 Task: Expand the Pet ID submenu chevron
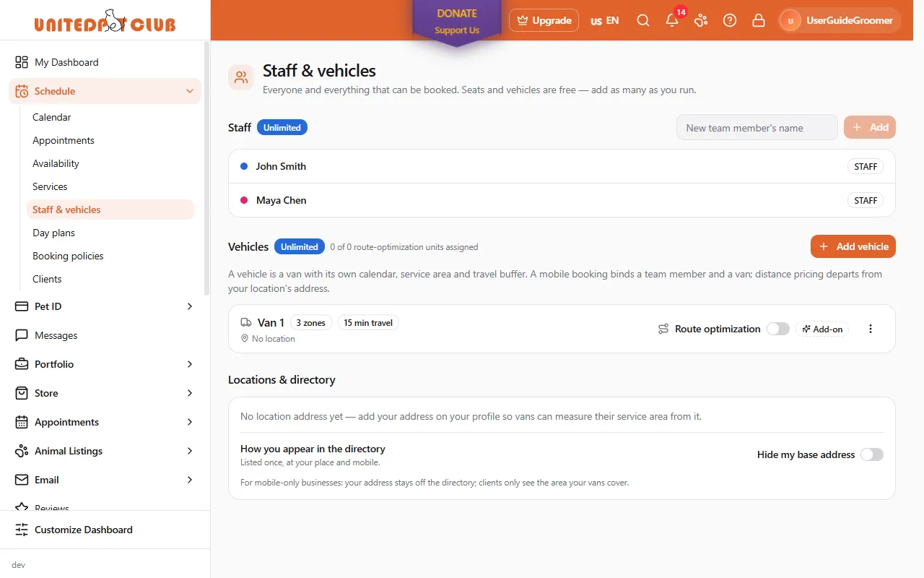tap(190, 306)
